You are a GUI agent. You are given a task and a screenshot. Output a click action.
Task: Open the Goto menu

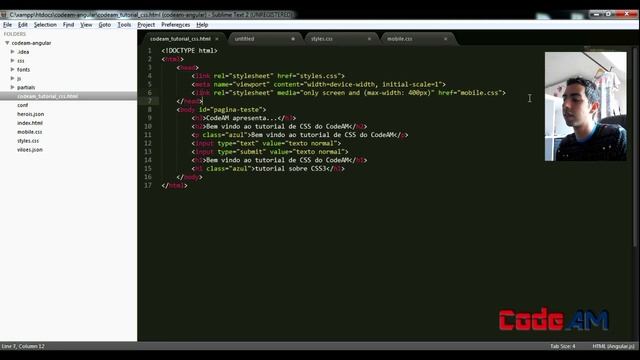tap(104, 25)
